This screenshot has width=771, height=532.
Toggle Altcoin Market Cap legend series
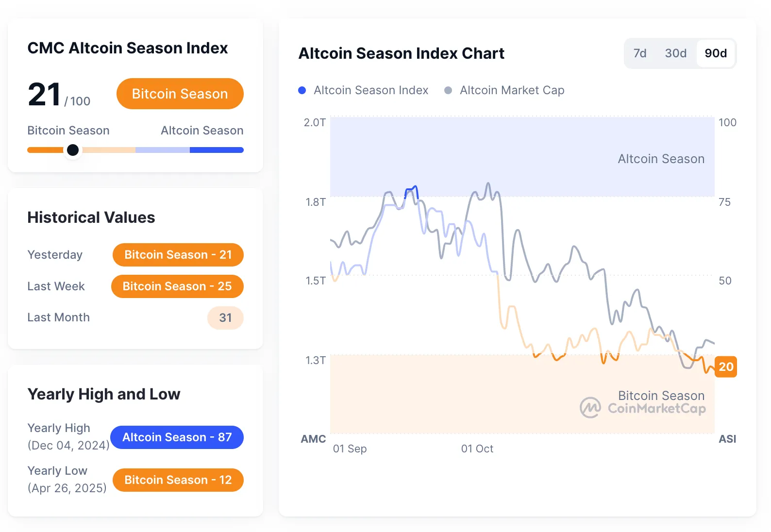point(512,90)
